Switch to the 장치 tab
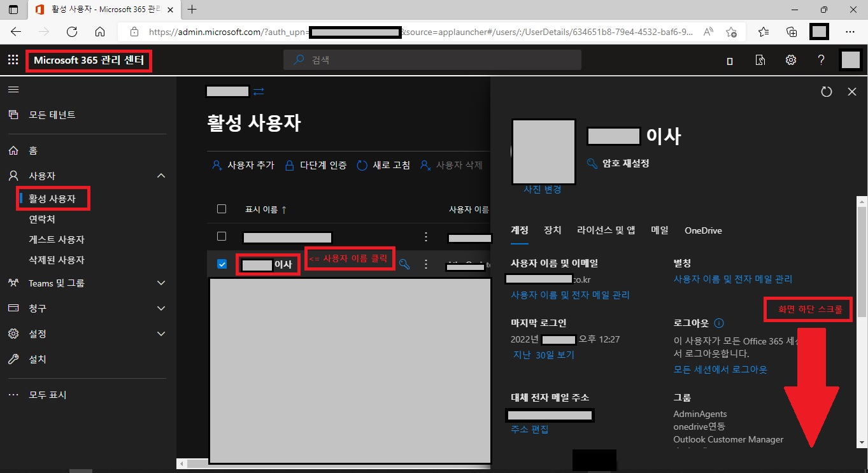Viewport: 868px width, 473px height. pyautogui.click(x=552, y=230)
